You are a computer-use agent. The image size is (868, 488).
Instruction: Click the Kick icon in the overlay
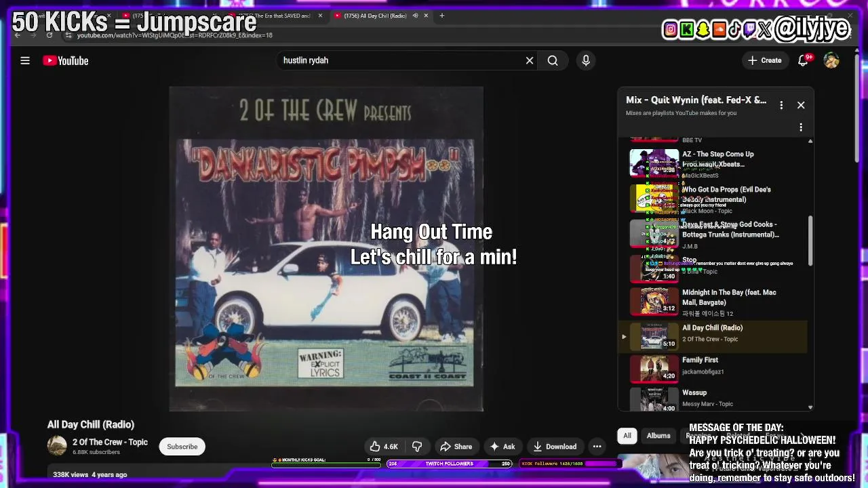coord(686,29)
